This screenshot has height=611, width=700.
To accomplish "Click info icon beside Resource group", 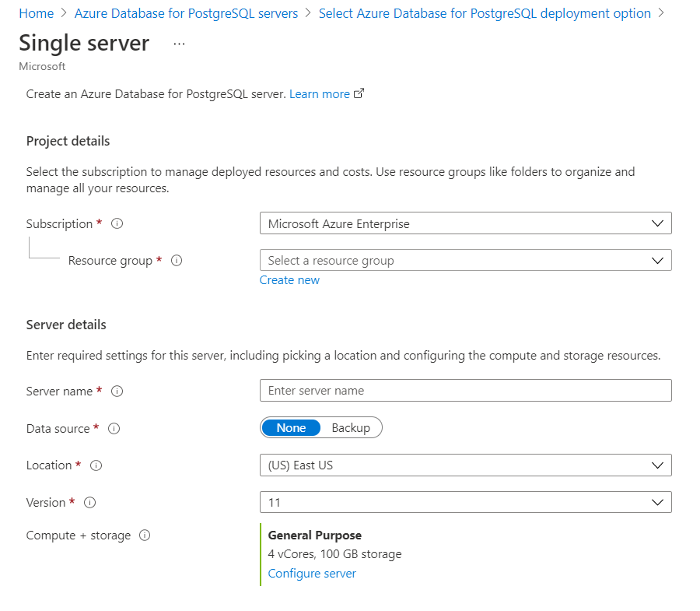I will pos(177,261).
